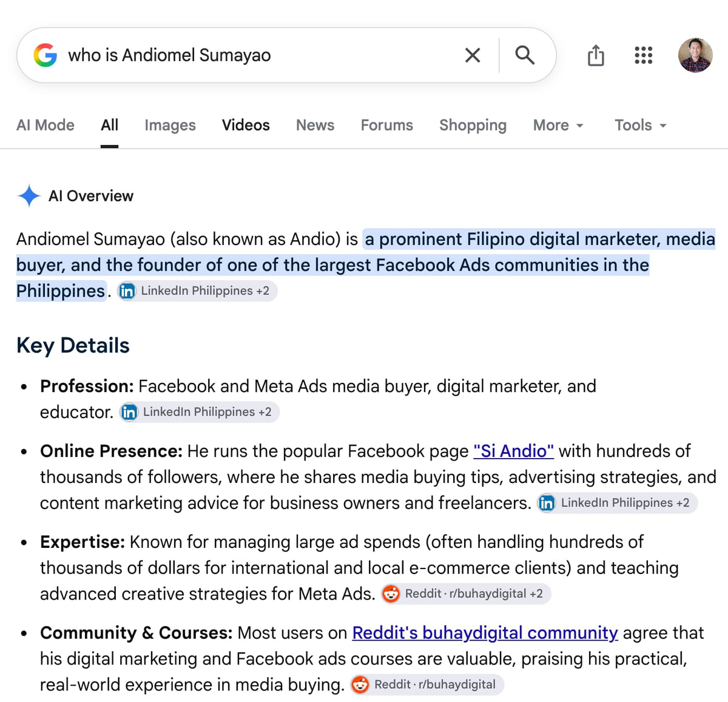The width and height of the screenshot is (728, 702).
Task: Open Reddit r/buhaydigital +2 source chip
Action: click(465, 593)
